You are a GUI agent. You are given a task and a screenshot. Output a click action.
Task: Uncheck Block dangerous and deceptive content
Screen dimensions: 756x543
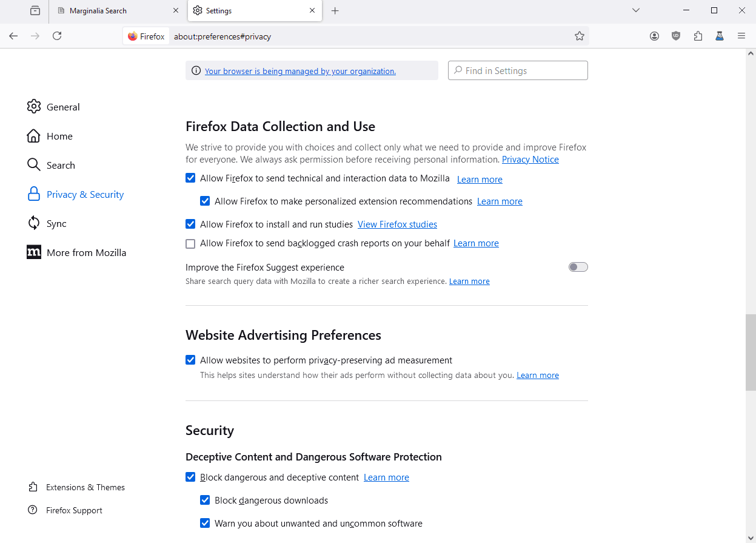(x=190, y=477)
